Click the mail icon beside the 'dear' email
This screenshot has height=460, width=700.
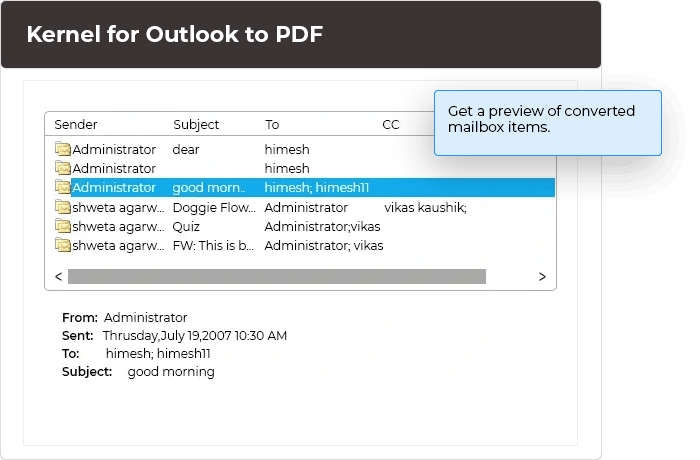click(63, 149)
